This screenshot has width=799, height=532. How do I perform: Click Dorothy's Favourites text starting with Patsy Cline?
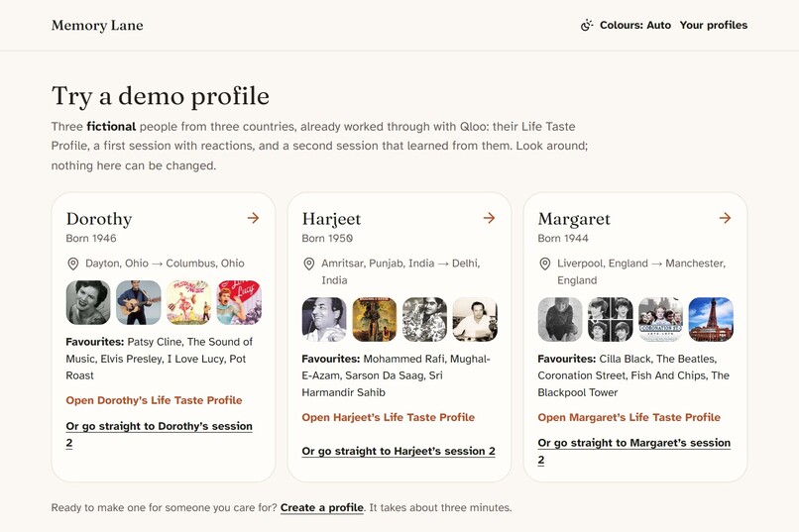tap(159, 359)
